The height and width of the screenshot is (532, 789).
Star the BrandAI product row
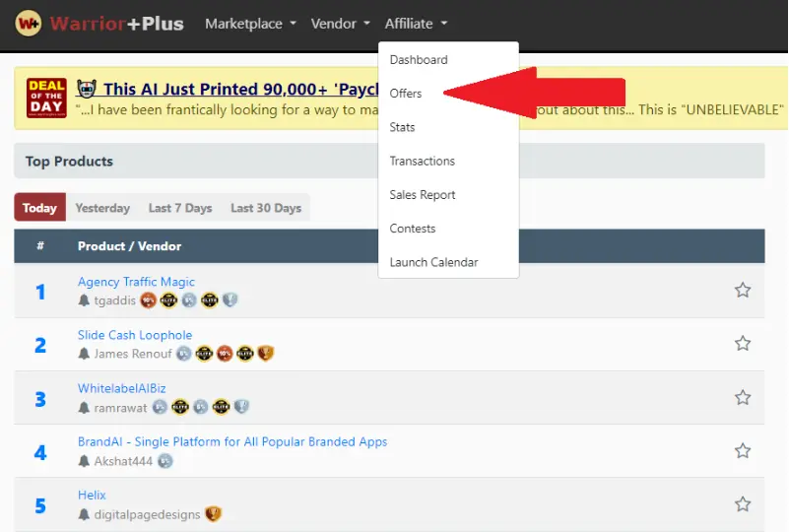click(x=743, y=450)
